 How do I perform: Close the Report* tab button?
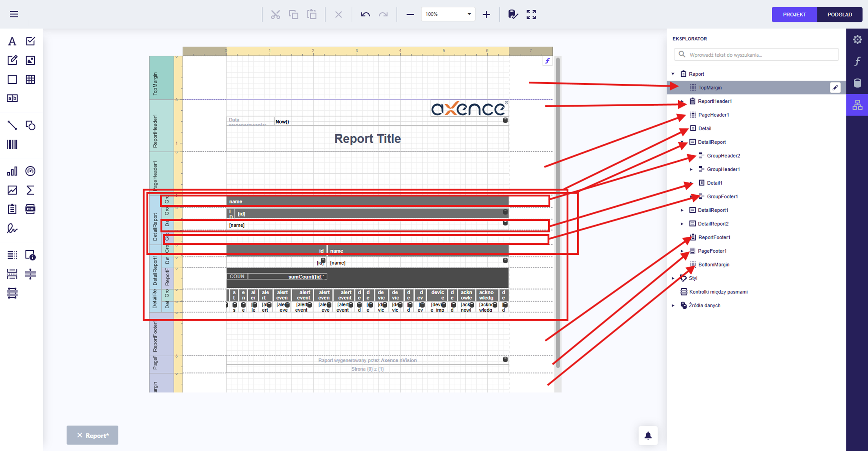point(79,435)
